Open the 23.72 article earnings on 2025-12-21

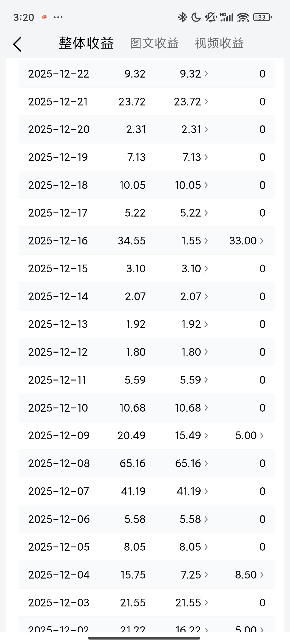pyautogui.click(x=191, y=102)
